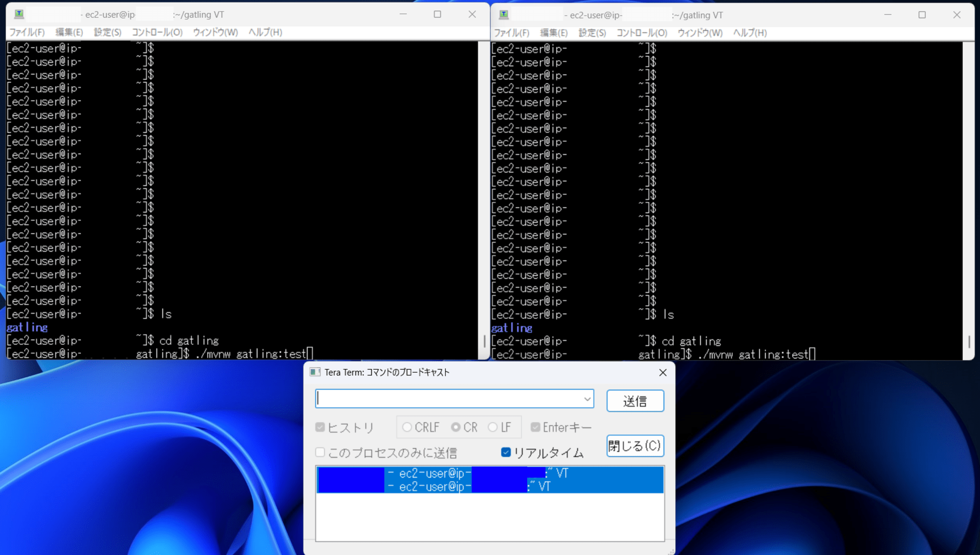Click 'ls' command in right terminal
The width and height of the screenshot is (980, 555).
click(668, 315)
